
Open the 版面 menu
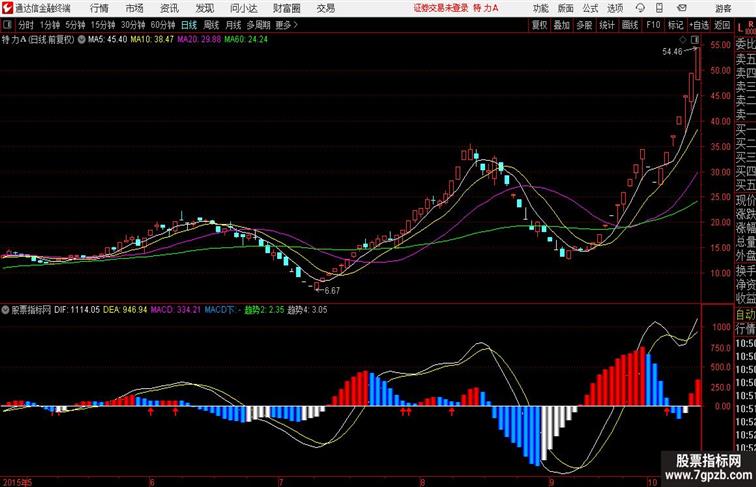click(x=566, y=8)
